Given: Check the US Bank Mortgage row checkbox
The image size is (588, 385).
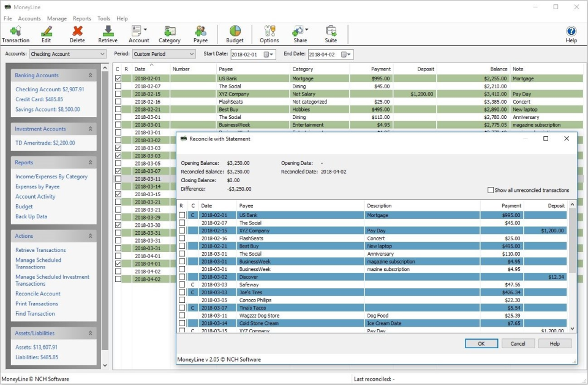Looking at the screenshot, I should 183,215.
